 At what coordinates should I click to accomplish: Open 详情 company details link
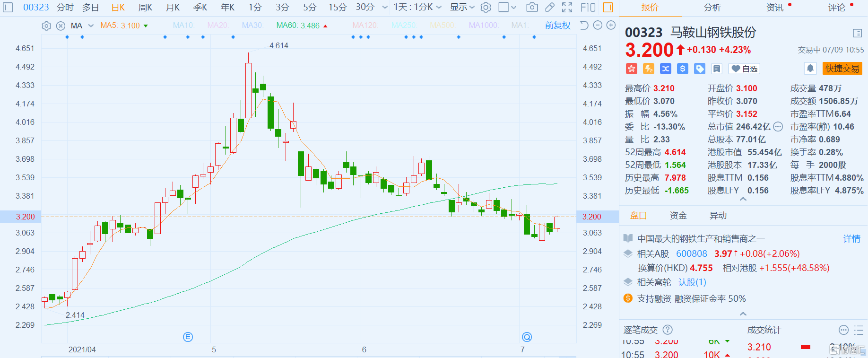(x=852, y=239)
